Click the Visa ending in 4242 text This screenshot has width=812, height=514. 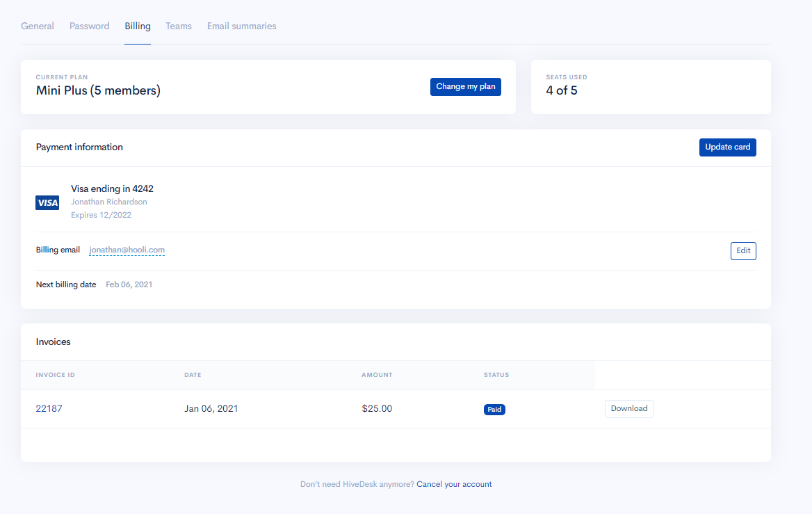tap(113, 188)
